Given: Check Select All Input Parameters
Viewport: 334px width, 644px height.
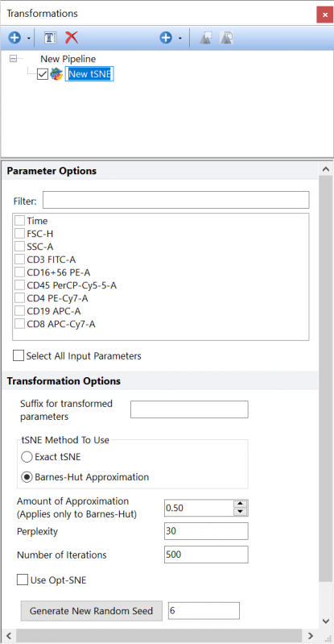Looking at the screenshot, I should tap(19, 355).
